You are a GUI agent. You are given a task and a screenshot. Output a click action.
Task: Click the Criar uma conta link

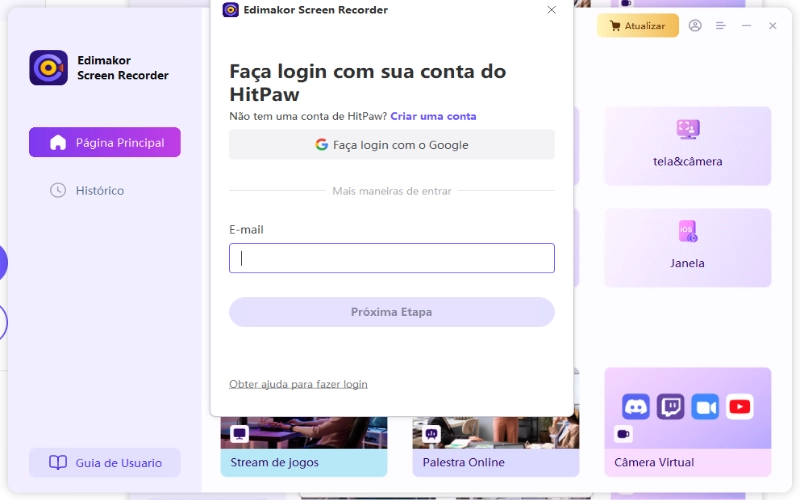point(433,116)
